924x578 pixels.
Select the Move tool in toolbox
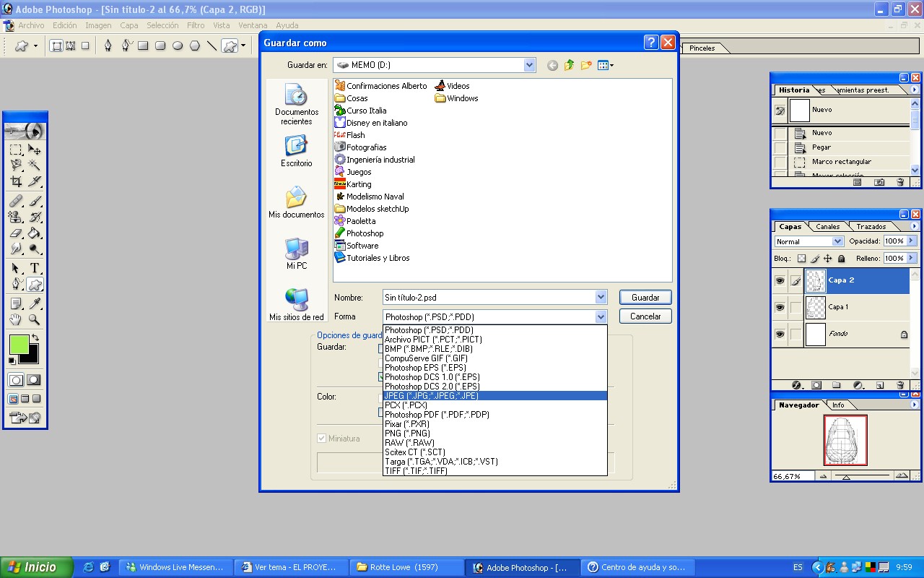click(34, 150)
